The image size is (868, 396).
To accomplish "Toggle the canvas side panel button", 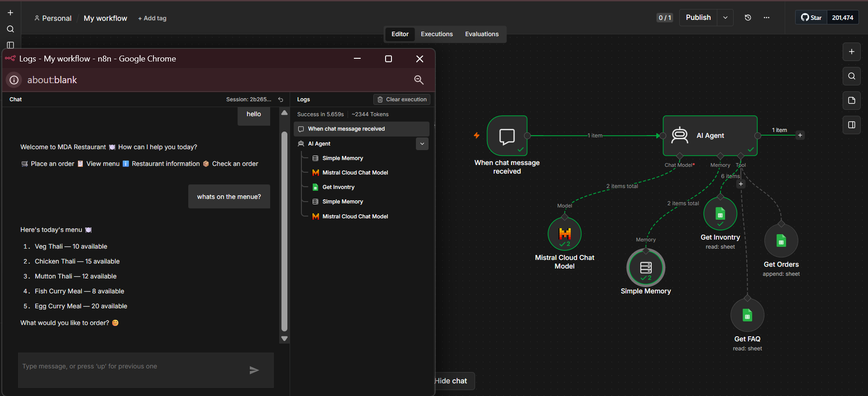I will click(x=851, y=125).
